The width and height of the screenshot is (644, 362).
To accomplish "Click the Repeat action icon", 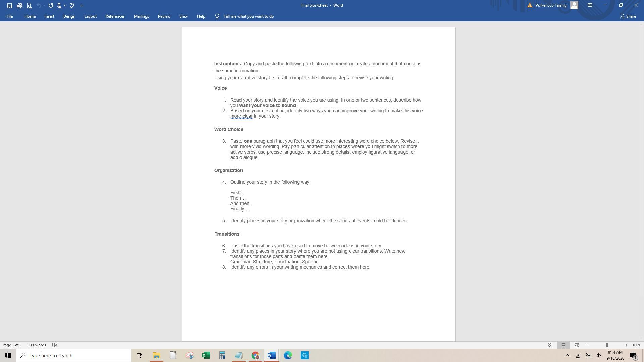I will (x=51, y=5).
